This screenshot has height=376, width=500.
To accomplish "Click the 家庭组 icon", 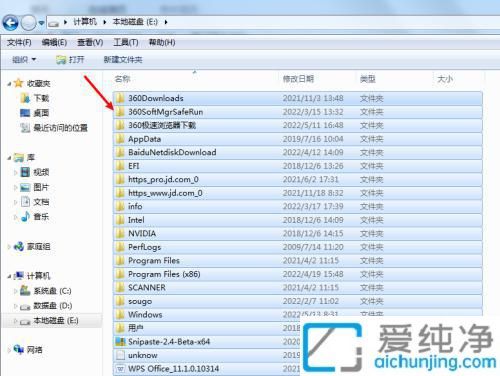I will 19,247.
